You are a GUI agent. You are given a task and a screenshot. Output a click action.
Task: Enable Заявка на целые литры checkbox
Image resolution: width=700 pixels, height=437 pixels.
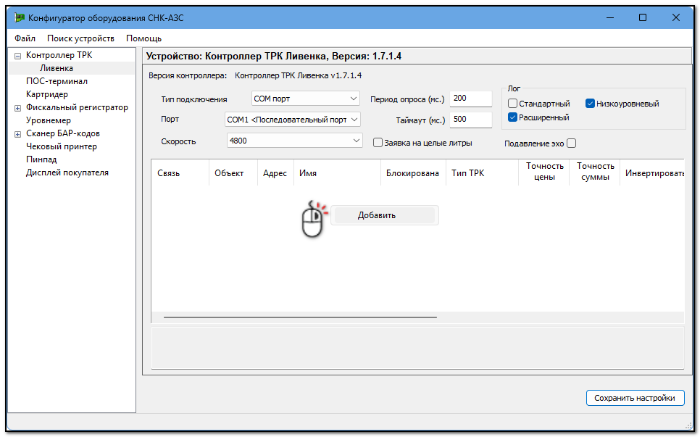(378, 143)
